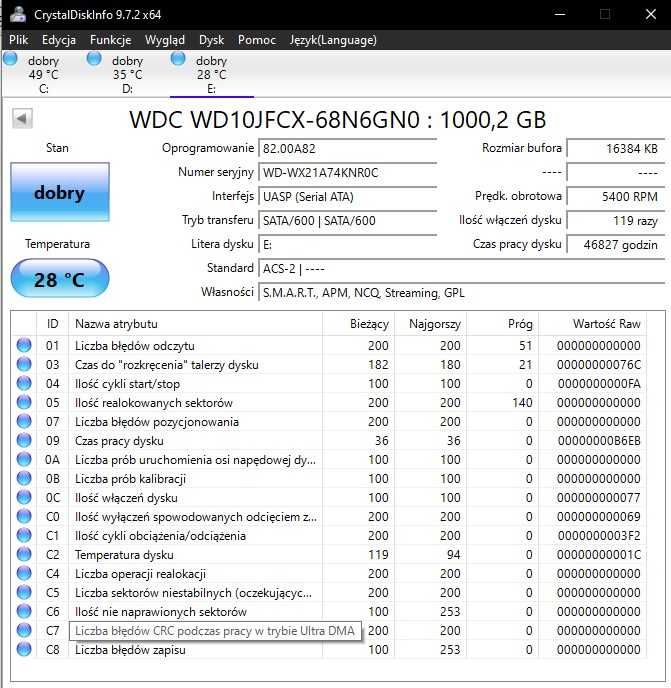Click status orb of attribute C1
The image size is (671, 688).
click(x=24, y=535)
